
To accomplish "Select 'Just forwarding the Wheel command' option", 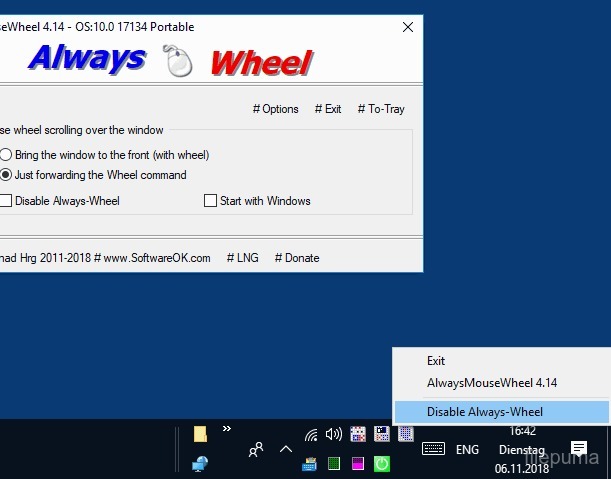I will [x=6, y=175].
